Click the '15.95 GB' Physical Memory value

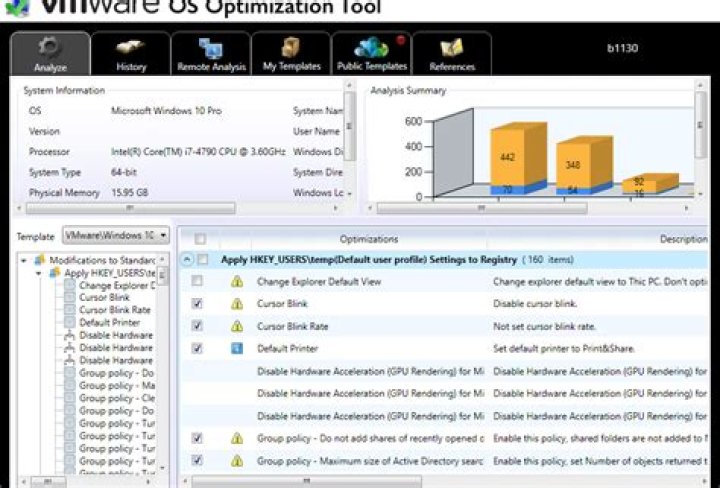(x=129, y=193)
